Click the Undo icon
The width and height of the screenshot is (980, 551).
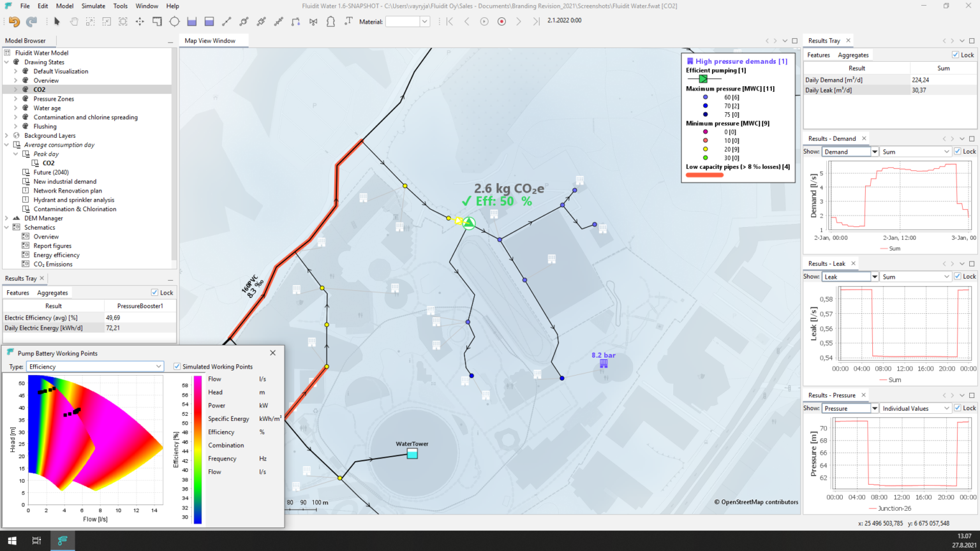coord(13,20)
